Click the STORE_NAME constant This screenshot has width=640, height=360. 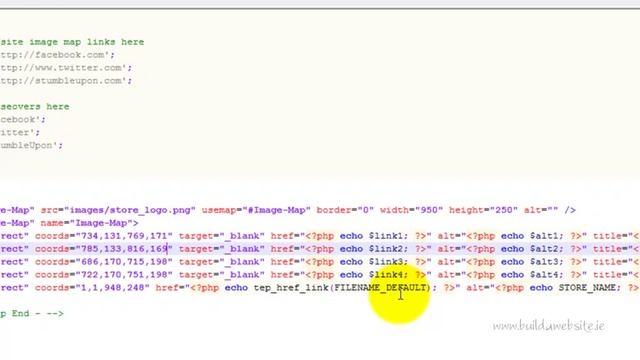pos(587,288)
